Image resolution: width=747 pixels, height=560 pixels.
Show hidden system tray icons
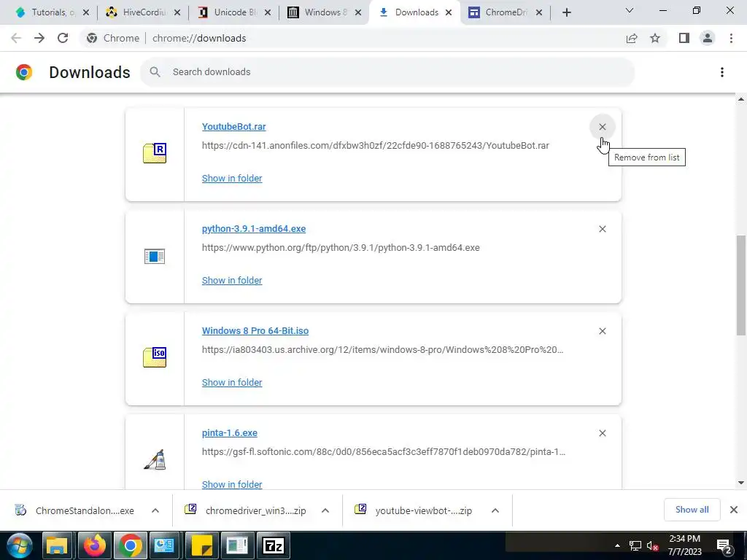617,545
